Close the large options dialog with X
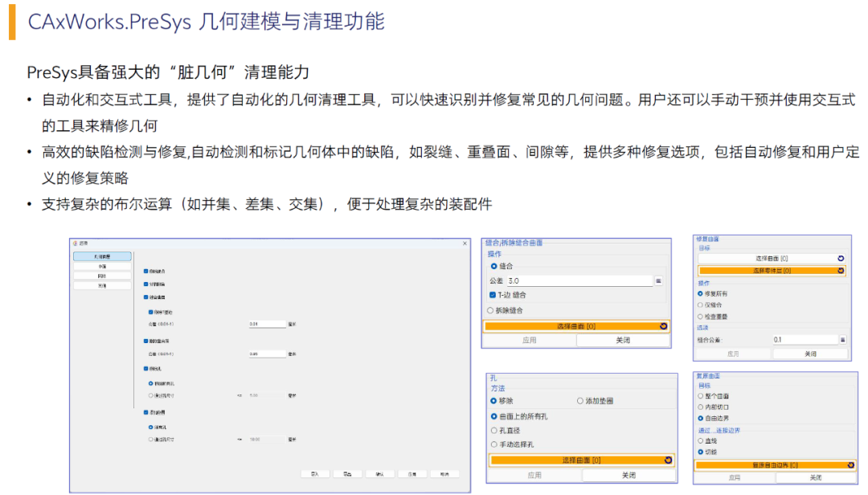The image size is (868, 495). pyautogui.click(x=465, y=243)
